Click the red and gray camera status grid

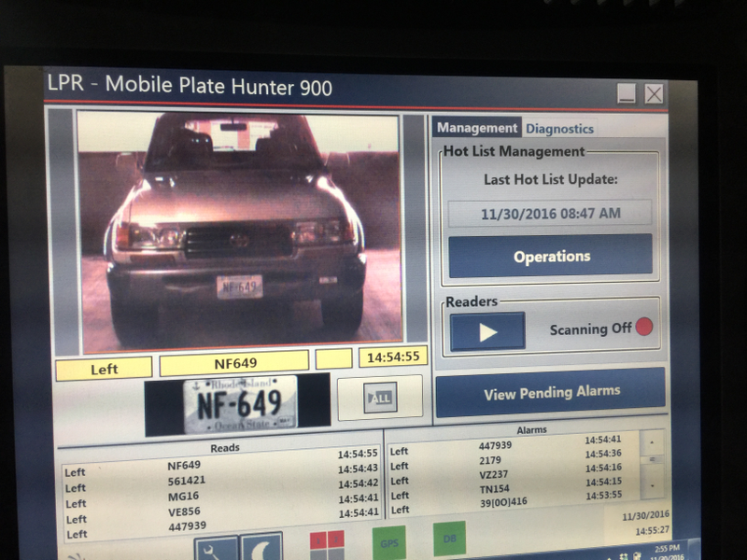point(327,545)
